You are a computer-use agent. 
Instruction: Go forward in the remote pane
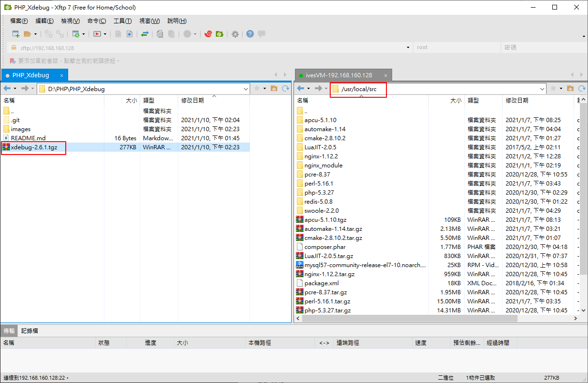tap(319, 89)
